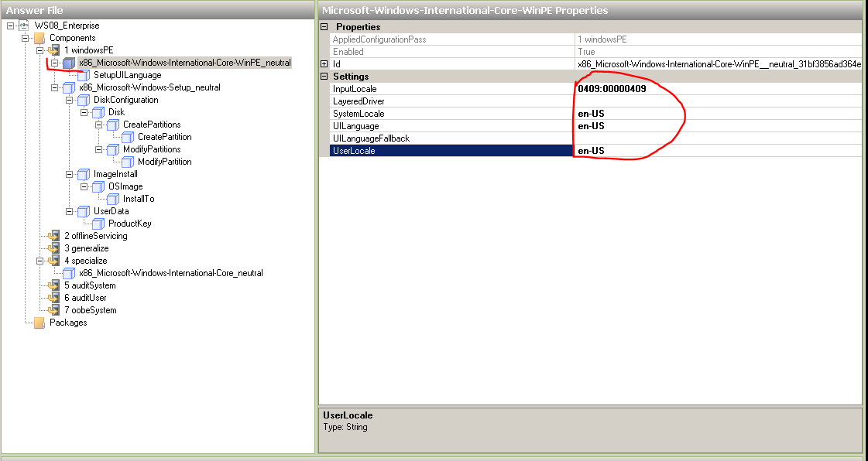Expand the Id property row

324,64
